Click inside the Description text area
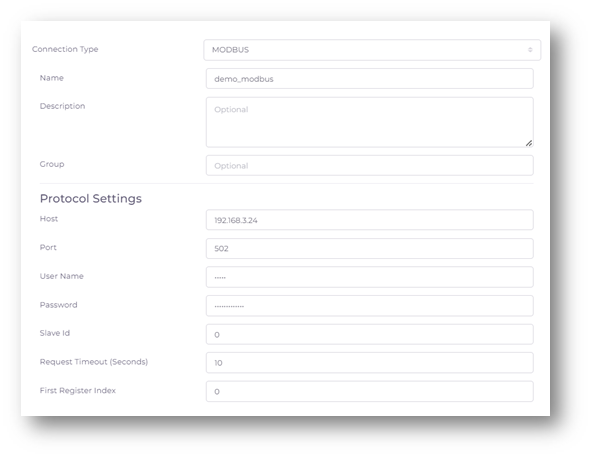Viewport: 592px width, 458px height. pyautogui.click(x=370, y=122)
